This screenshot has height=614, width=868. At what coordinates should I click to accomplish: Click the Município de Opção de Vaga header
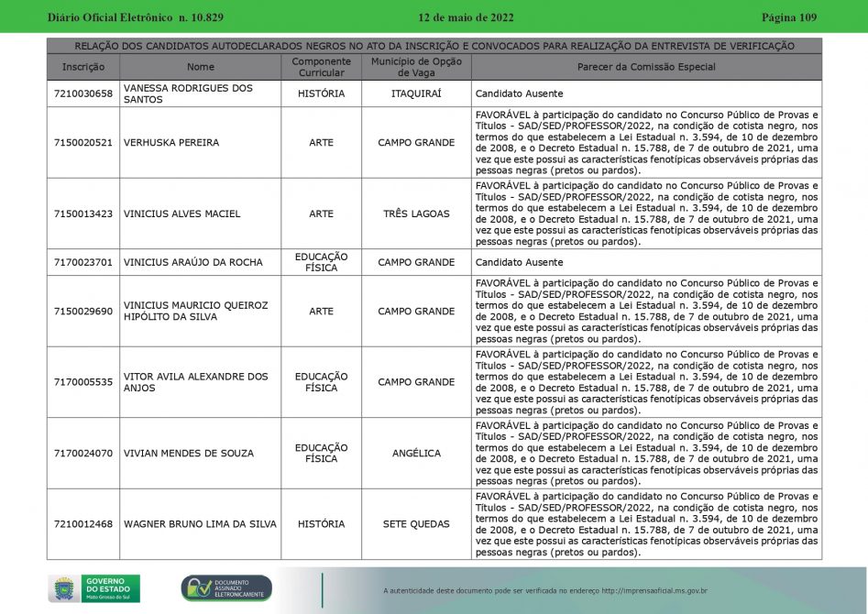coord(416,67)
